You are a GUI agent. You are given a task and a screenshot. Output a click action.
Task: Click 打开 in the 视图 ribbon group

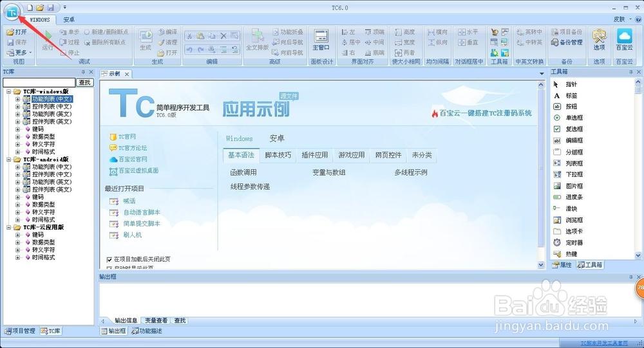click(x=17, y=32)
